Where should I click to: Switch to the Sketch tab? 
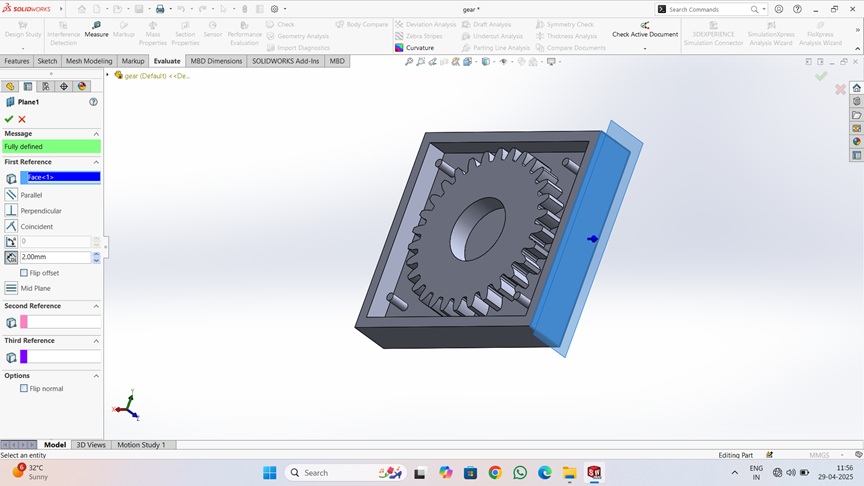[47, 61]
